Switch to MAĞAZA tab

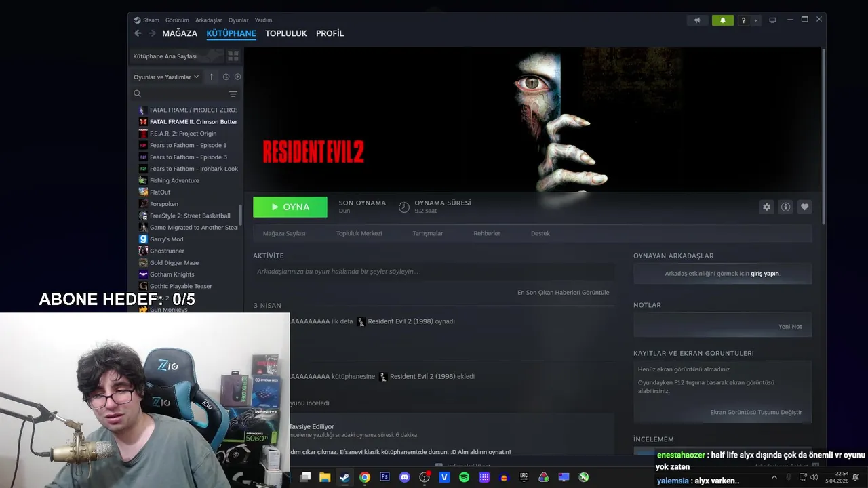[x=180, y=33]
